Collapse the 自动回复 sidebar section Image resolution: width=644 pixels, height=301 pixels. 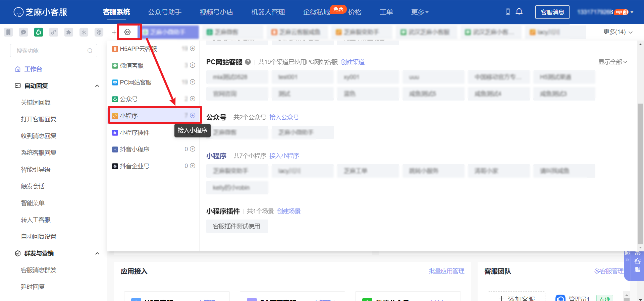pos(97,86)
